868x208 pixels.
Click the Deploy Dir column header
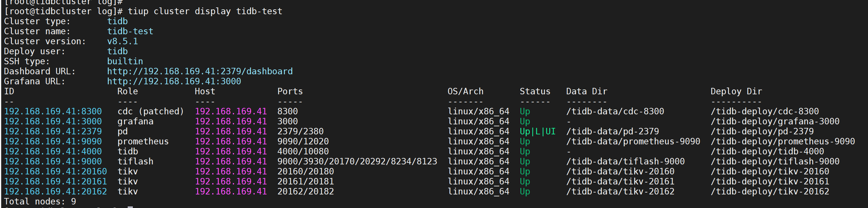[736, 91]
